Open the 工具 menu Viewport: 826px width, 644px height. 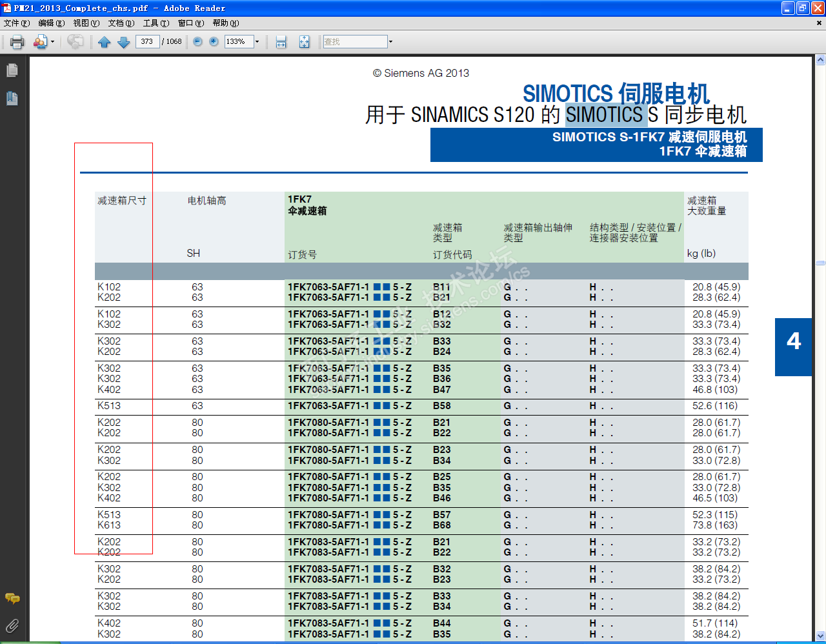point(156,23)
